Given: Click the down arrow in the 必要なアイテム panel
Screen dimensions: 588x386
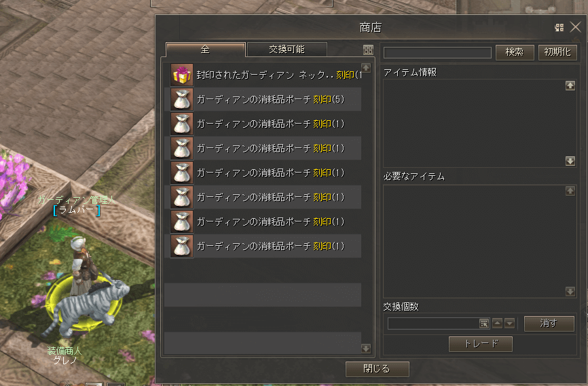Looking at the screenshot, I should pyautogui.click(x=570, y=292).
